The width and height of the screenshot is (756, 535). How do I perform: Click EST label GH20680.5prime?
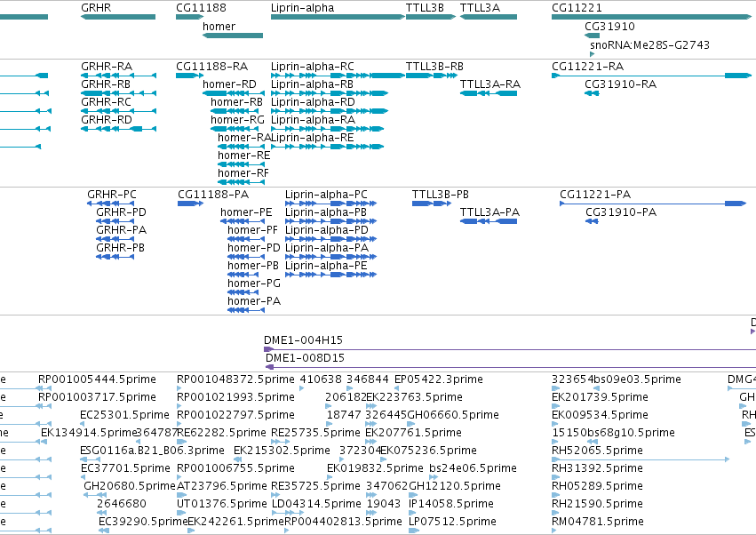[130, 486]
